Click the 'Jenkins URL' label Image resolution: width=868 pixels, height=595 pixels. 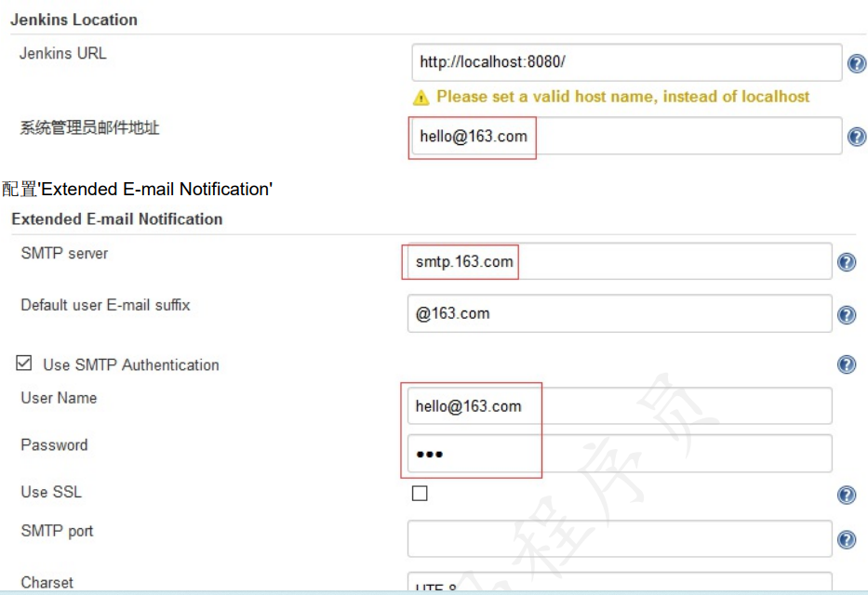coord(62,54)
